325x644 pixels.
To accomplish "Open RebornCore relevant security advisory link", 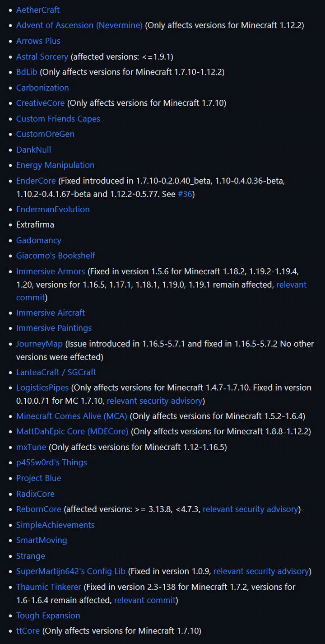I will coord(250,509).
